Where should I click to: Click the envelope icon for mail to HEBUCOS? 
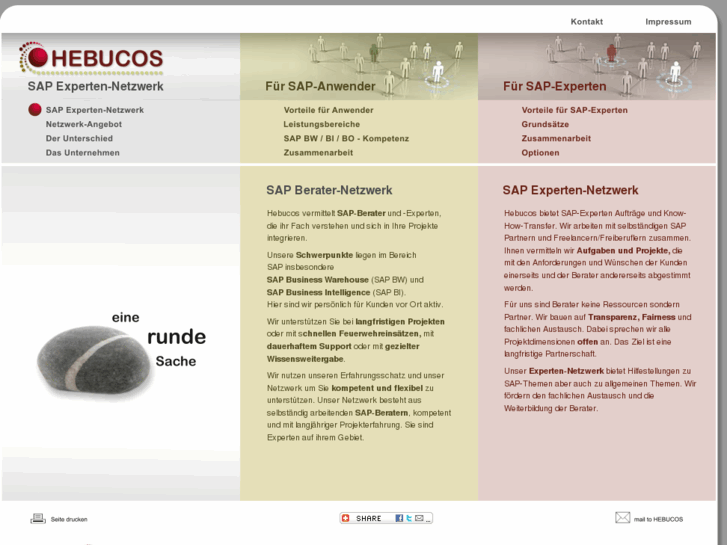tap(622, 518)
